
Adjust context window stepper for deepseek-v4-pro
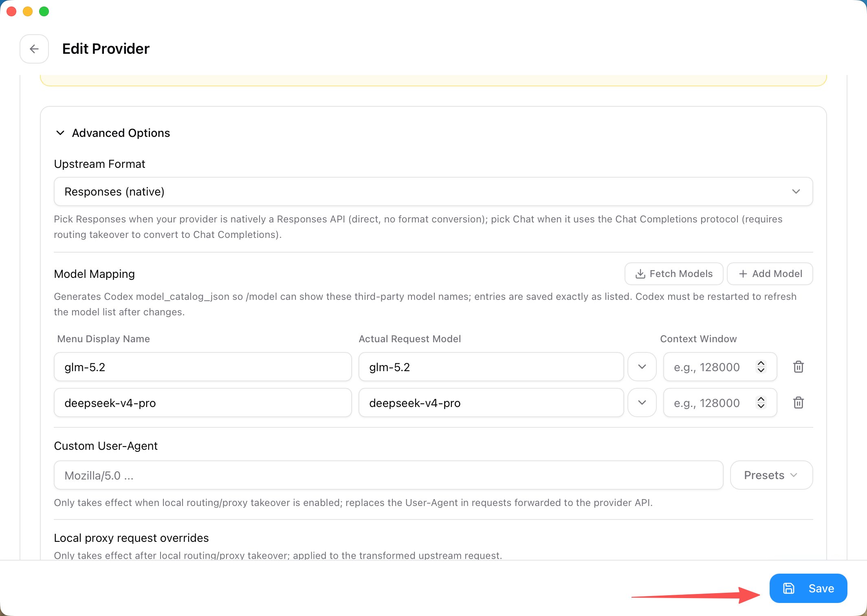(x=761, y=403)
